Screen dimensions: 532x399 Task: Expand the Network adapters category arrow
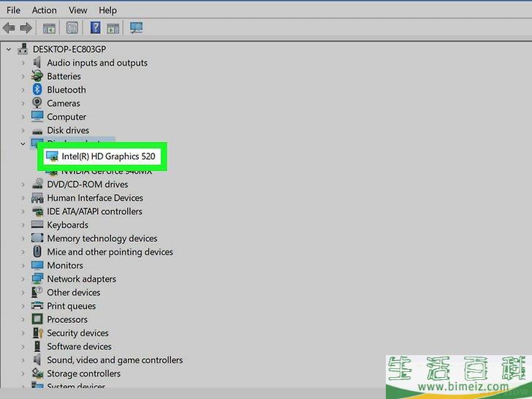pos(23,279)
